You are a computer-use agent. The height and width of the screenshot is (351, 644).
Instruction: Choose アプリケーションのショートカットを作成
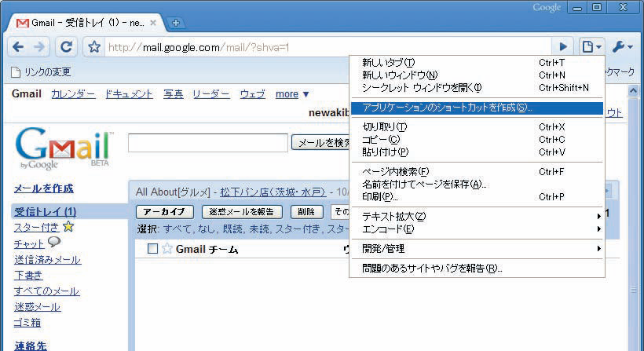coord(477,108)
